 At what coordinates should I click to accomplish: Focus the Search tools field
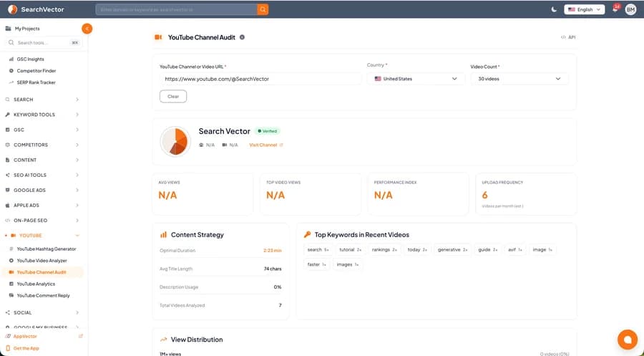pyautogui.click(x=43, y=42)
